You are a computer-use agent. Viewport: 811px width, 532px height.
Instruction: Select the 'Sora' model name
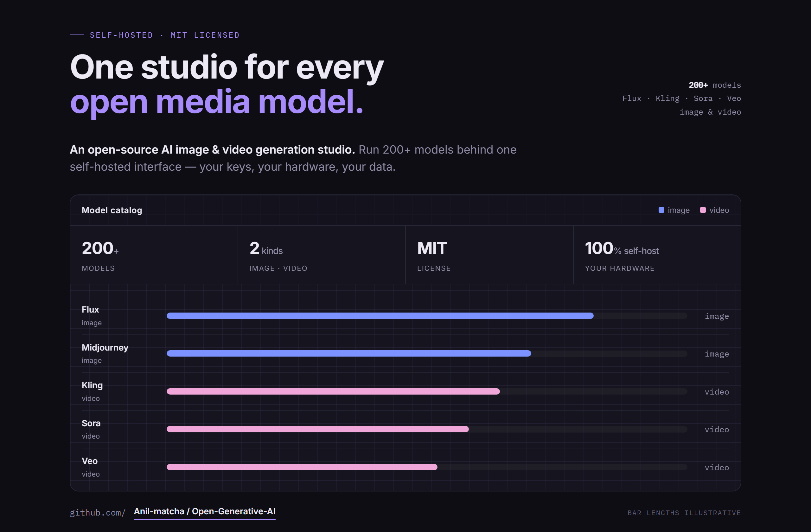click(91, 423)
